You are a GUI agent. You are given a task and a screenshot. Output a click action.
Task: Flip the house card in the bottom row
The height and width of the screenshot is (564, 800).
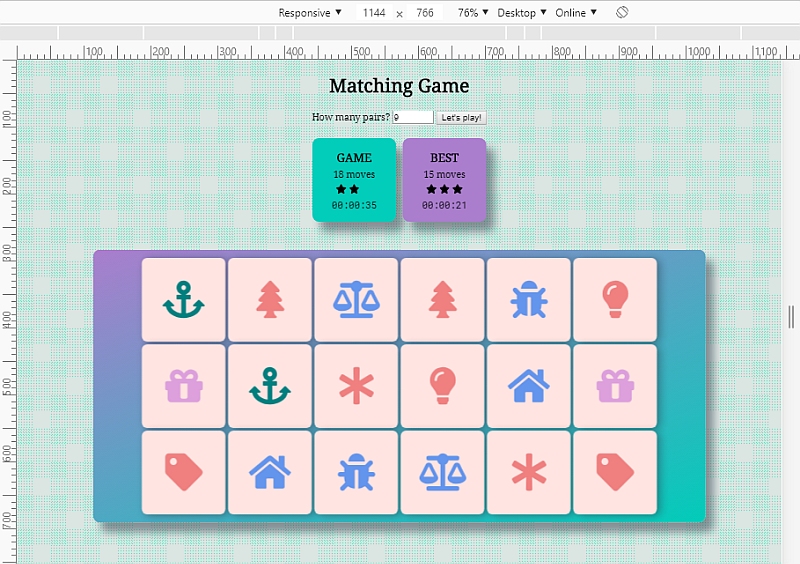coord(270,471)
